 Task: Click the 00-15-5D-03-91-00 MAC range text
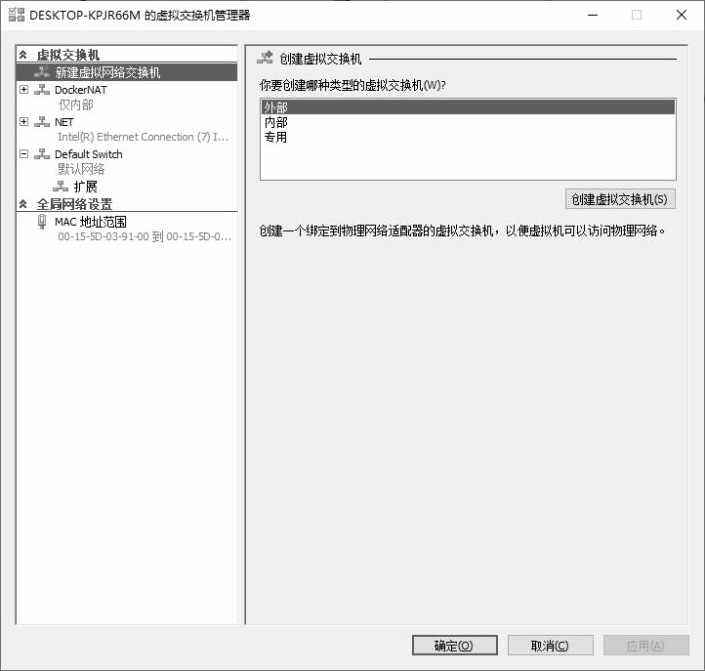click(x=144, y=236)
